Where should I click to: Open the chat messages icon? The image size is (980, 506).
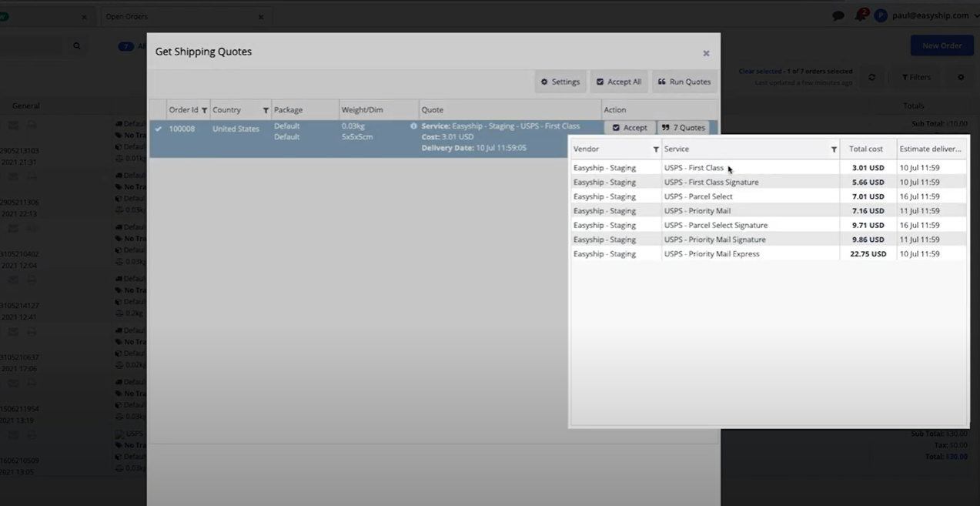tap(838, 15)
